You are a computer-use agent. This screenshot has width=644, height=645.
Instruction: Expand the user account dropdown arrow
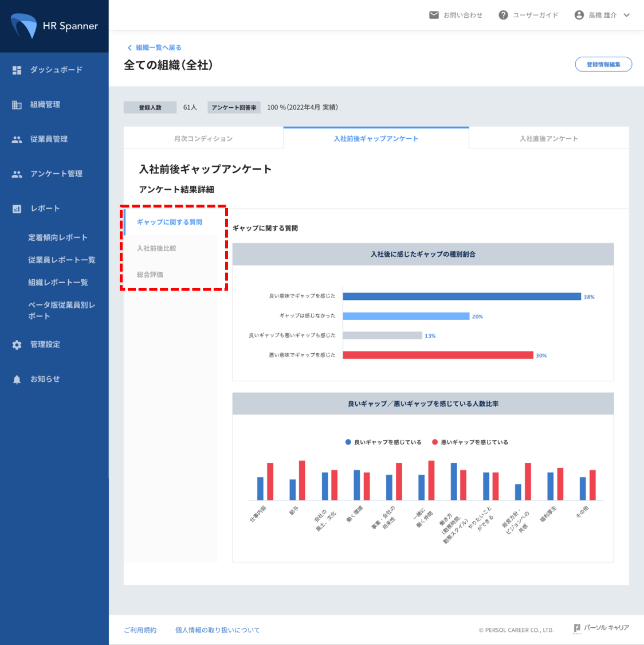click(x=627, y=15)
